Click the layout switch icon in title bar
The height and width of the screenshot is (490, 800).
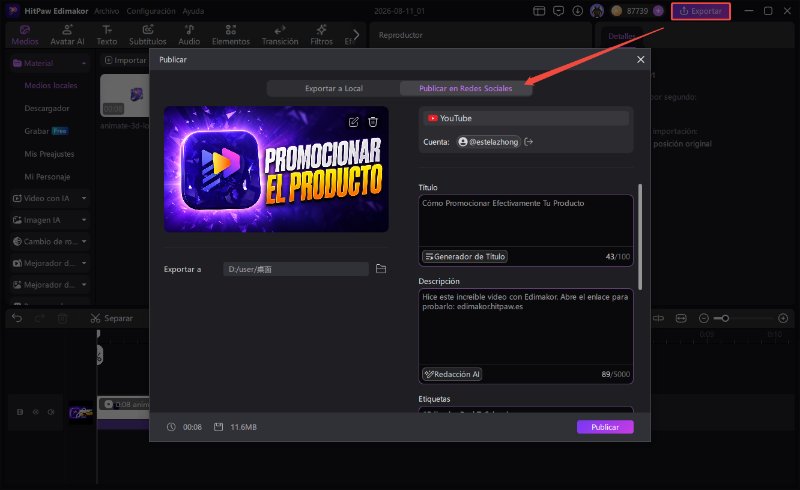[x=539, y=11]
